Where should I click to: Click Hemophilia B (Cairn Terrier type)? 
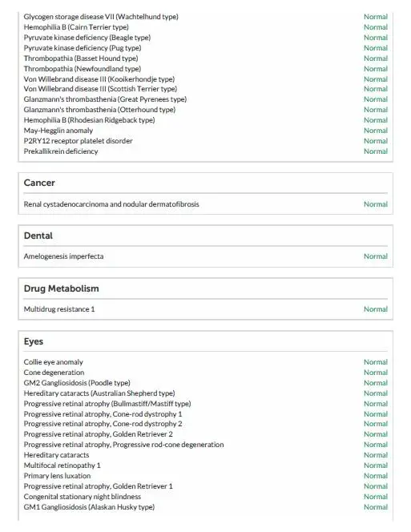coord(76,27)
